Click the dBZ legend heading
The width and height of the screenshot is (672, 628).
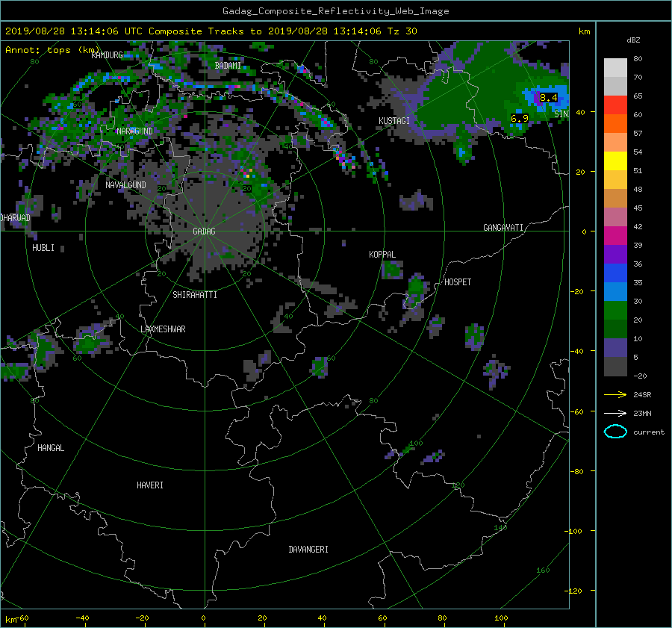(x=633, y=40)
